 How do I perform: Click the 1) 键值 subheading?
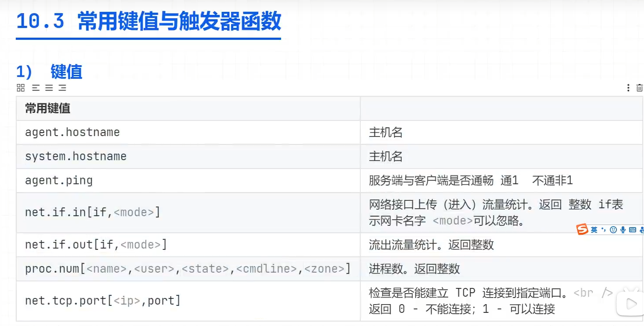pos(49,72)
